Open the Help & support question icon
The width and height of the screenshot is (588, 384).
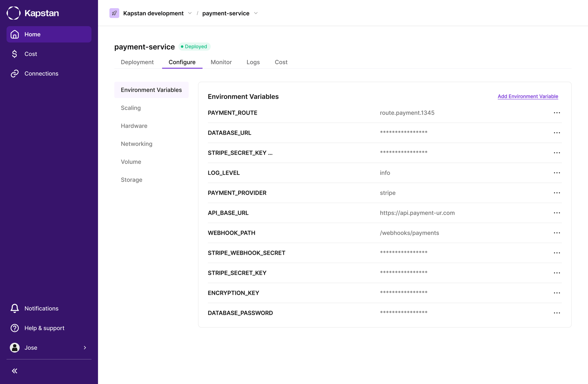click(x=14, y=328)
